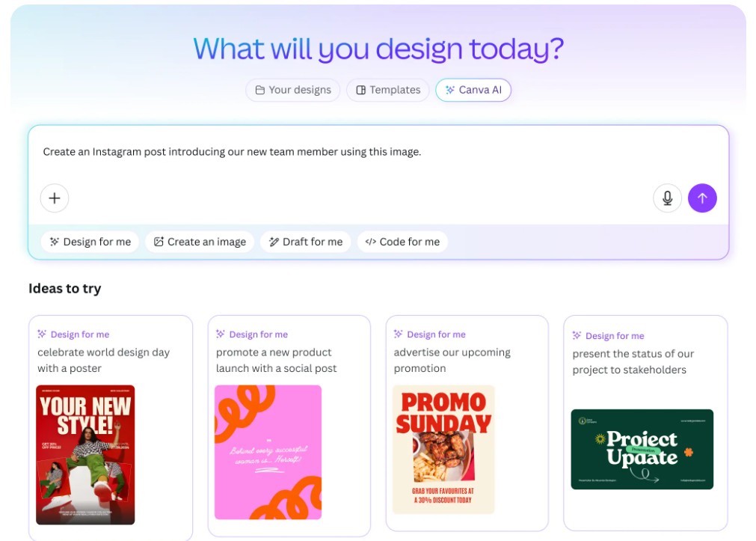The height and width of the screenshot is (541, 756).
Task: Open the Templates tab
Action: (387, 90)
